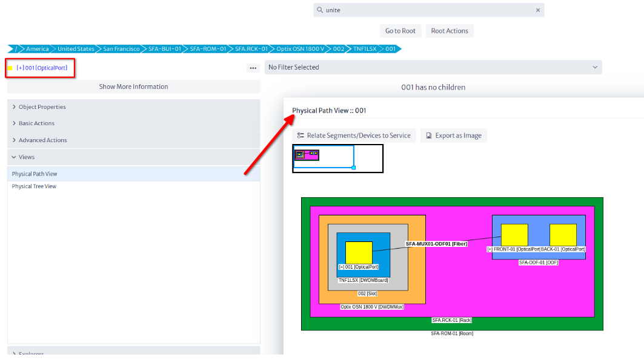Click the Export as Image button
The image size is (644, 360).
point(454,136)
